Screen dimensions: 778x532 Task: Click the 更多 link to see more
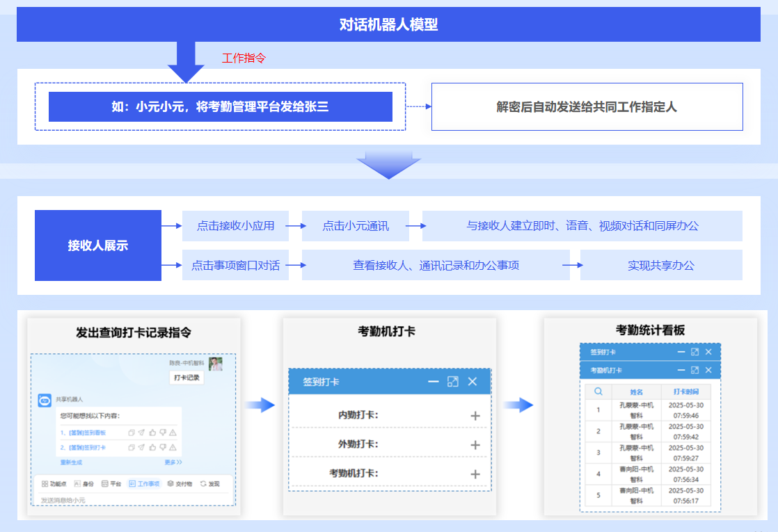pyautogui.click(x=173, y=462)
